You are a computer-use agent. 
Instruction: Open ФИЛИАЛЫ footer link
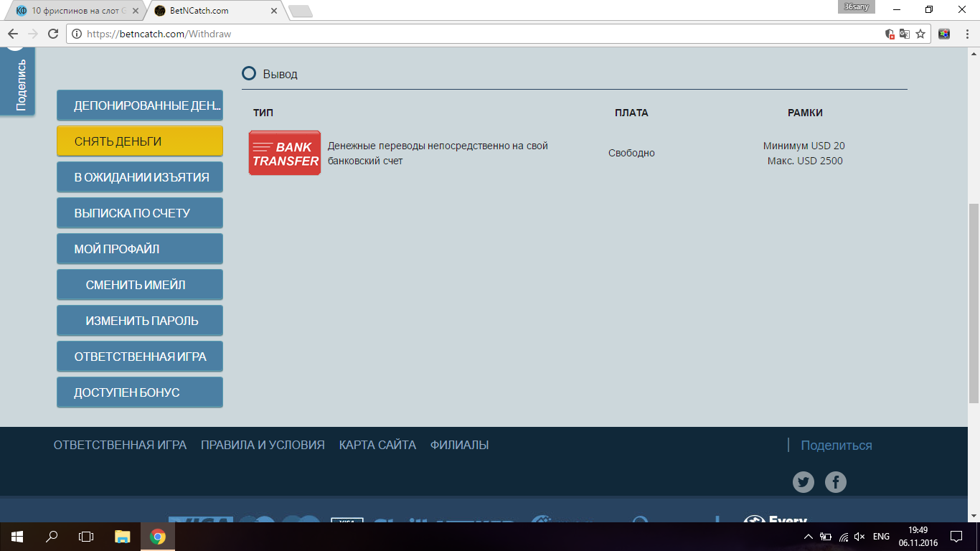coord(460,445)
